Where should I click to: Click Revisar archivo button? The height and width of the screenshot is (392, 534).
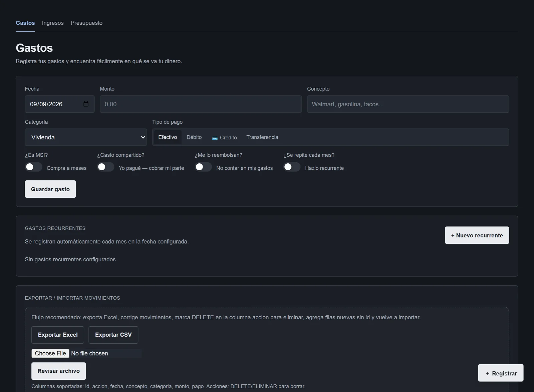[59, 371]
